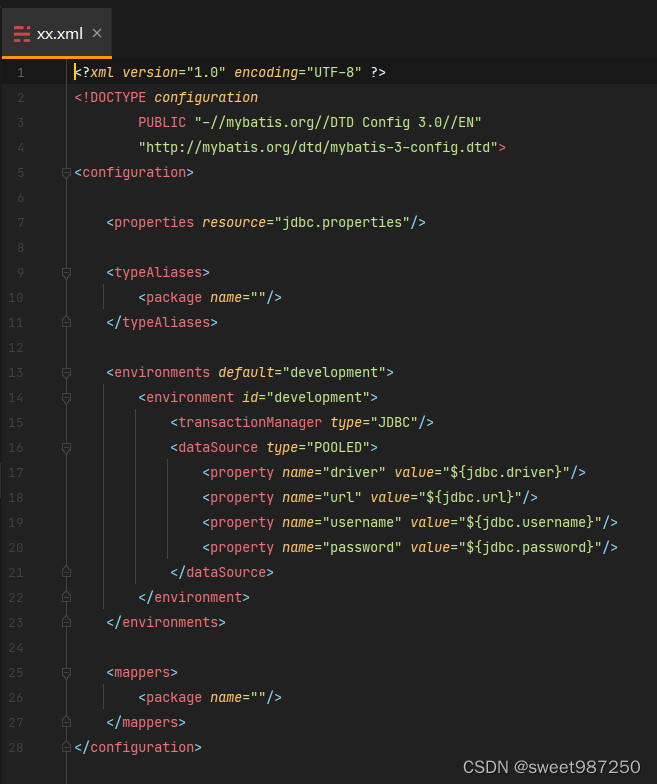Switch to the xx.xml editor tab

coord(56,34)
